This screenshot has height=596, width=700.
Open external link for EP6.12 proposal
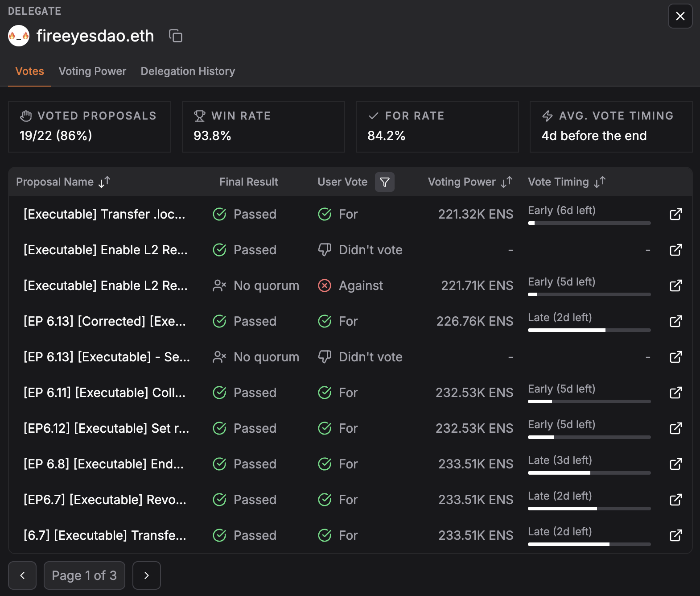pyautogui.click(x=675, y=428)
